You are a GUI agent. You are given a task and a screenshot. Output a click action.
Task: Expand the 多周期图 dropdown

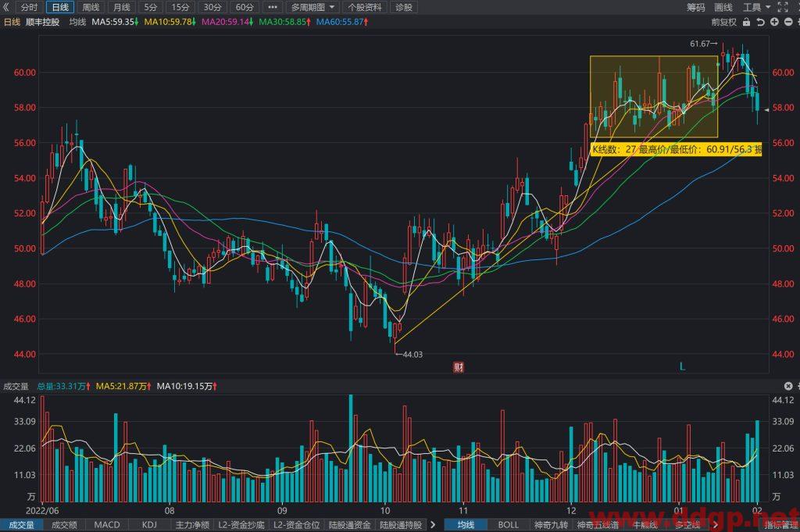312,7
